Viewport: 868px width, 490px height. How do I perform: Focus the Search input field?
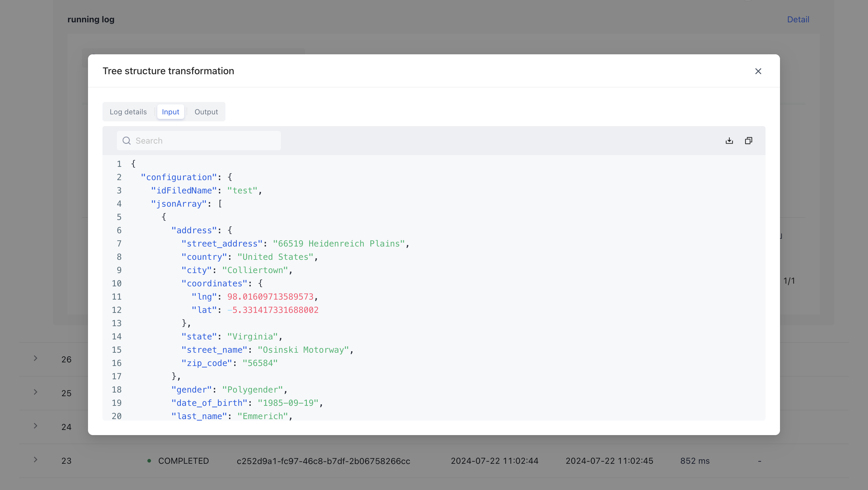tap(206, 141)
